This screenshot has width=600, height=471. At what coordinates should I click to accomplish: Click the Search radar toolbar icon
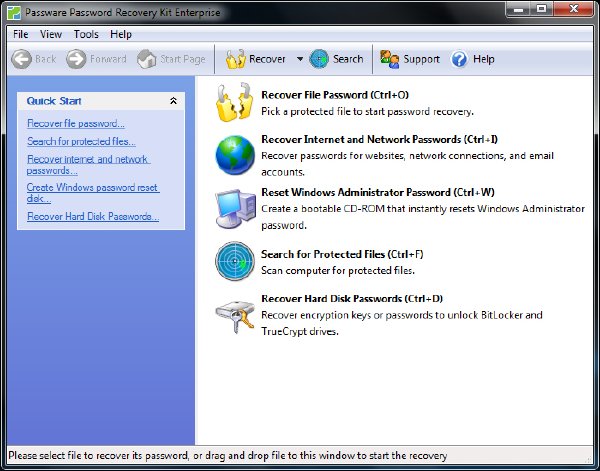[319, 59]
